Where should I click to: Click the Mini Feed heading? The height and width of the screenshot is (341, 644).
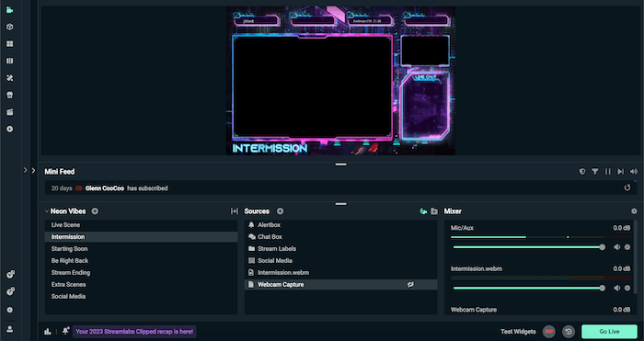click(x=60, y=172)
